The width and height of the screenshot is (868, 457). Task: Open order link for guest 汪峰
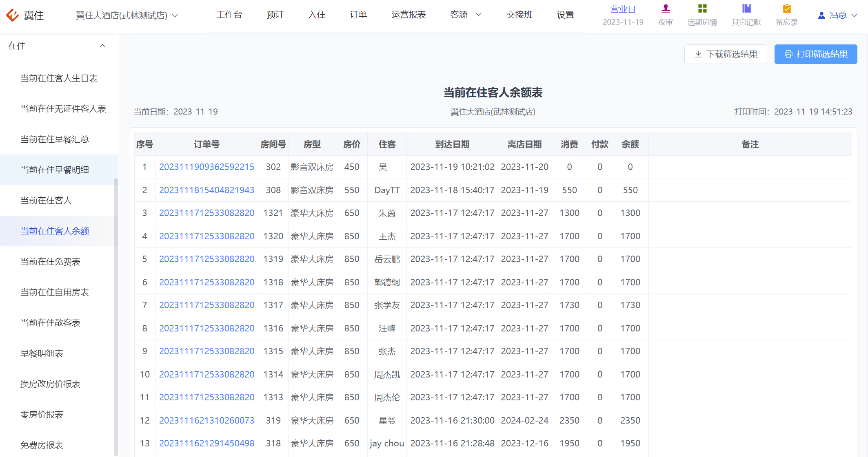(x=206, y=329)
